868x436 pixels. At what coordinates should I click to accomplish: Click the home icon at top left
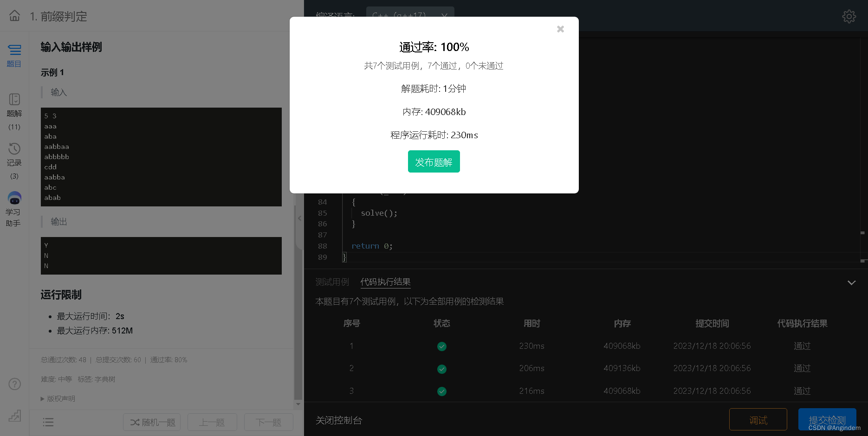pyautogui.click(x=15, y=16)
